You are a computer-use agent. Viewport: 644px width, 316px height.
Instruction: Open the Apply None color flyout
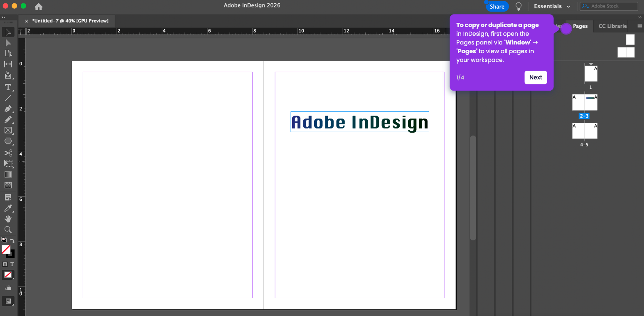pyautogui.click(x=8, y=275)
